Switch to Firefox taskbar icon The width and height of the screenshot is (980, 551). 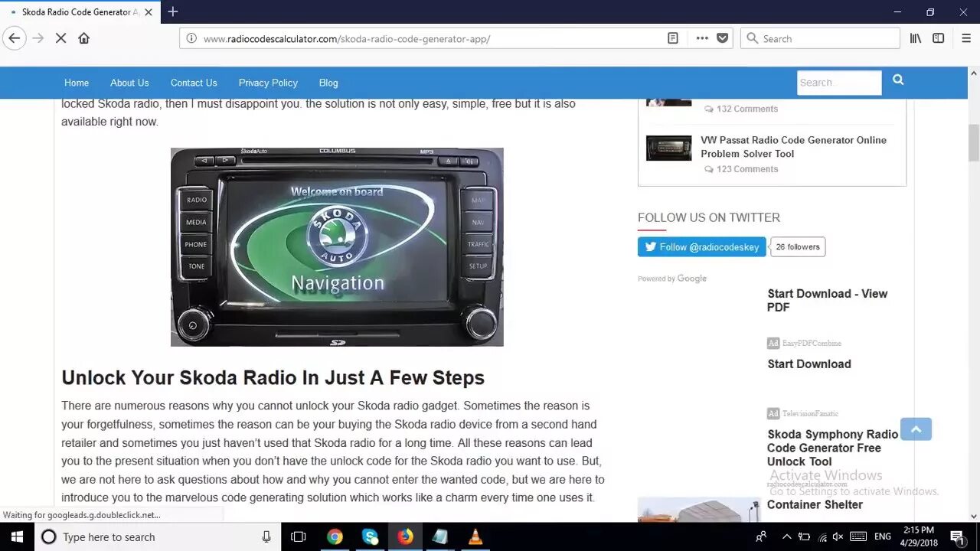[405, 536]
